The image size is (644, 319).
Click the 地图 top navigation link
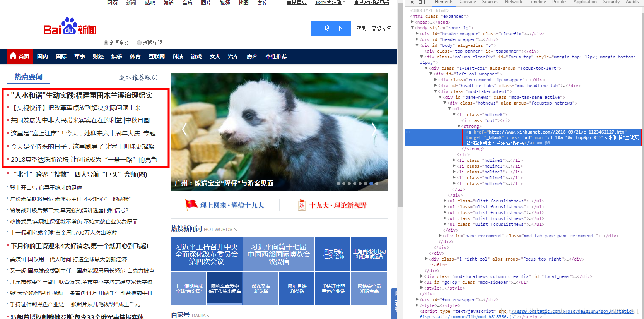pos(244,2)
